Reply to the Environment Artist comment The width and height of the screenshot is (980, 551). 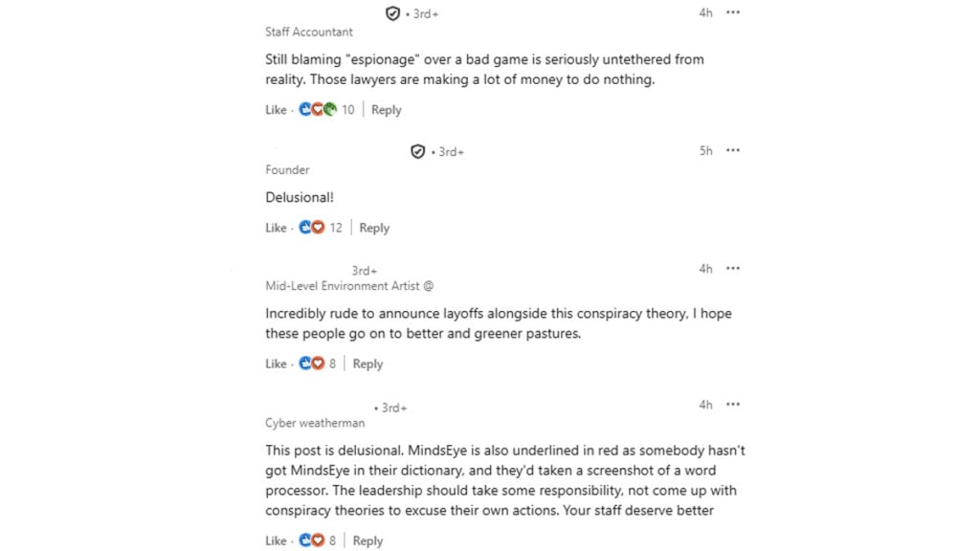tap(367, 364)
